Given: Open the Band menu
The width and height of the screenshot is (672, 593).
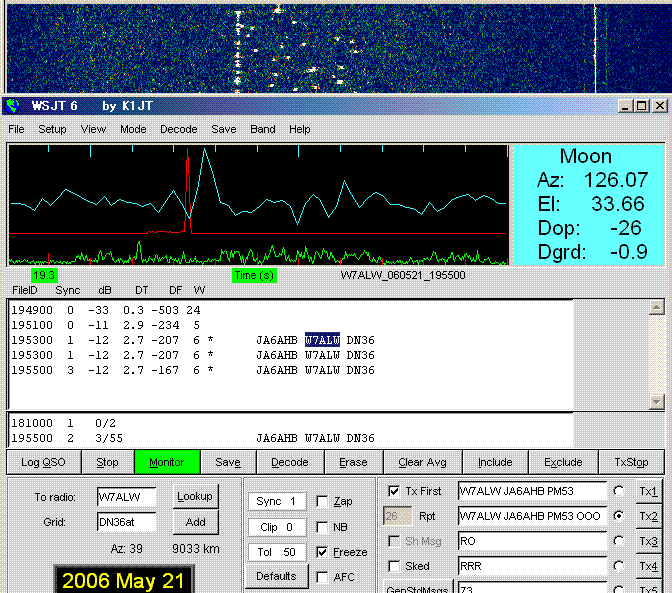Looking at the screenshot, I should pos(263,129).
